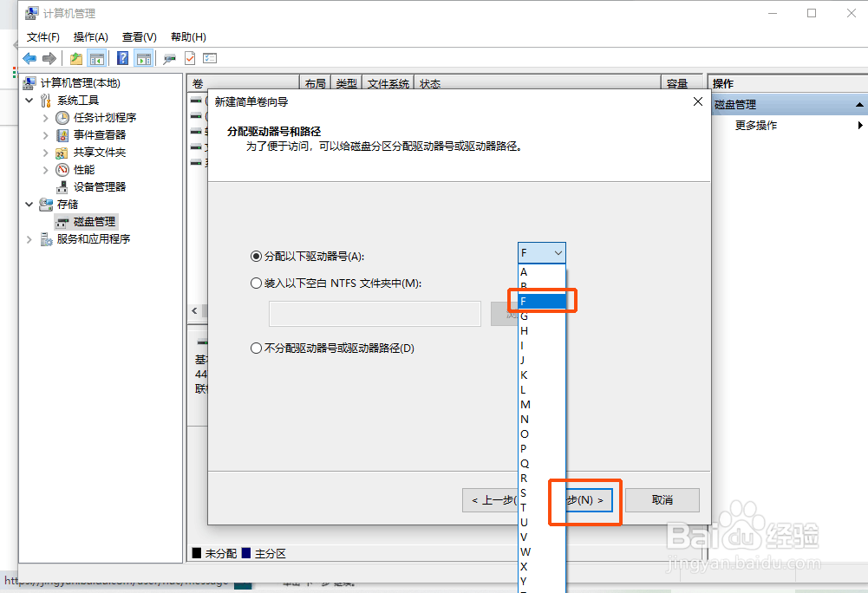Choose drive letter Q from list

click(x=541, y=464)
